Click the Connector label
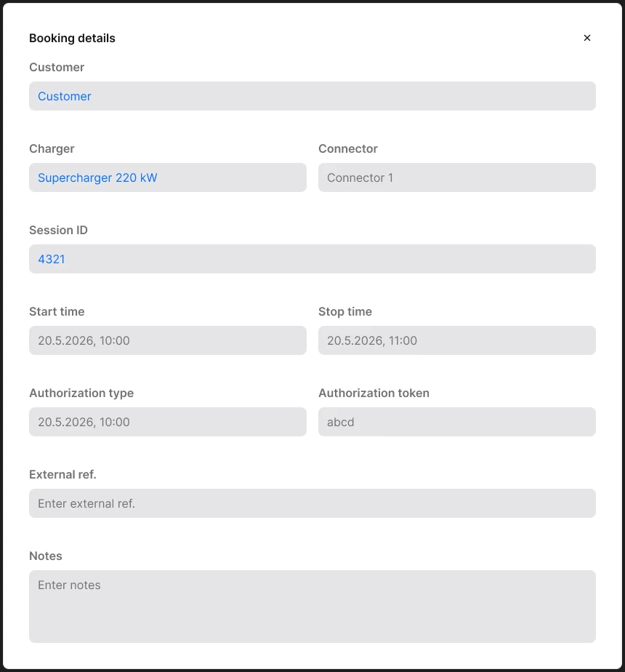Image resolution: width=625 pixels, height=672 pixels. pyautogui.click(x=348, y=148)
